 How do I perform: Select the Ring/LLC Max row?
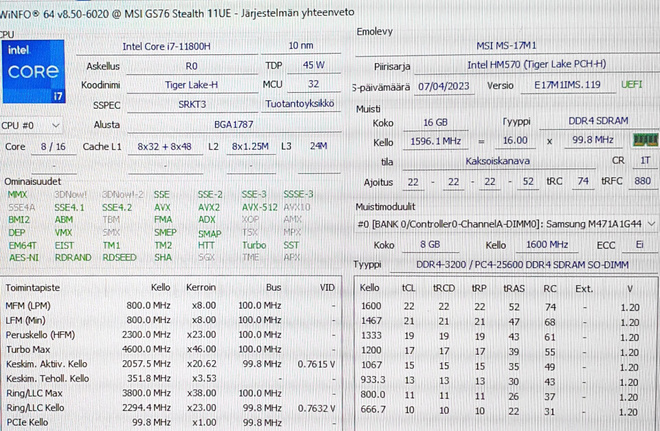pos(170,393)
